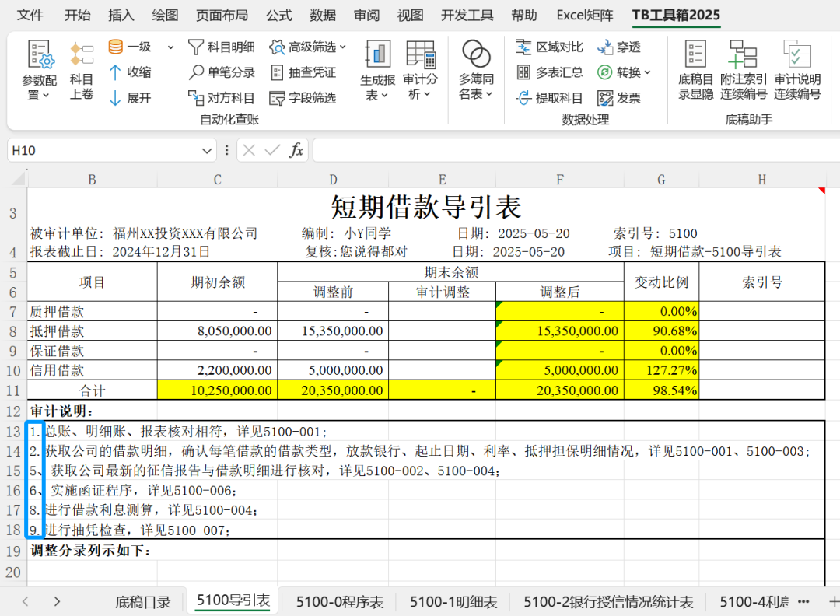Screen dimensions: 840x616
Task: Run the 区域对比 tool
Action: coord(550,47)
